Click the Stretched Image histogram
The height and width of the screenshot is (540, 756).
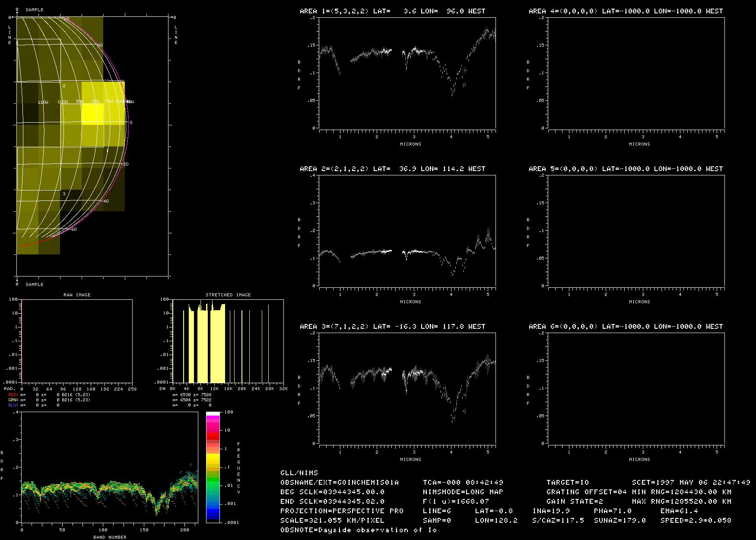point(228,341)
